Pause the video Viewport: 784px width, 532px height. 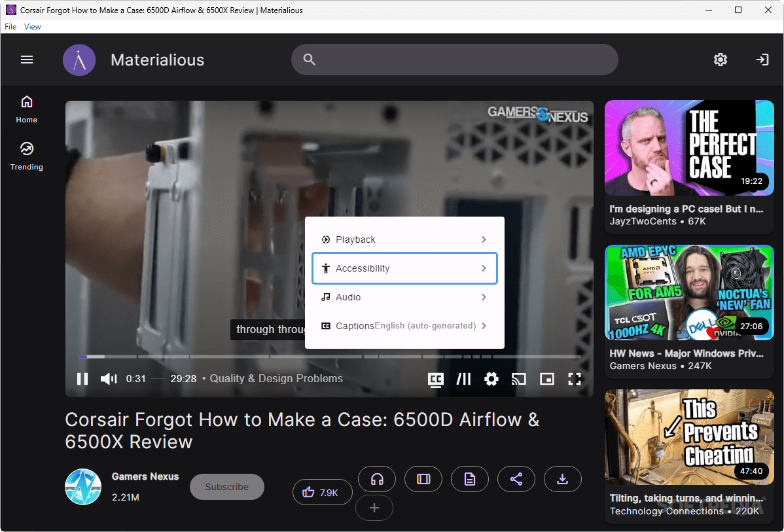pos(82,379)
